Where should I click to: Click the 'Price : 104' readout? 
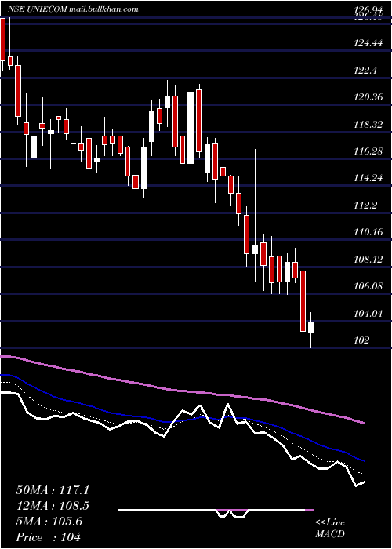pyautogui.click(x=49, y=537)
